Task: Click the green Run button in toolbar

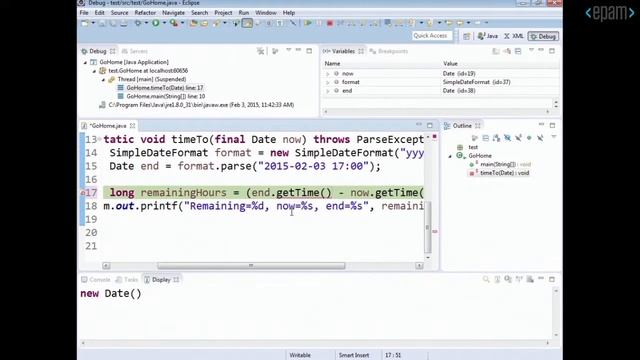Action: pos(156,23)
